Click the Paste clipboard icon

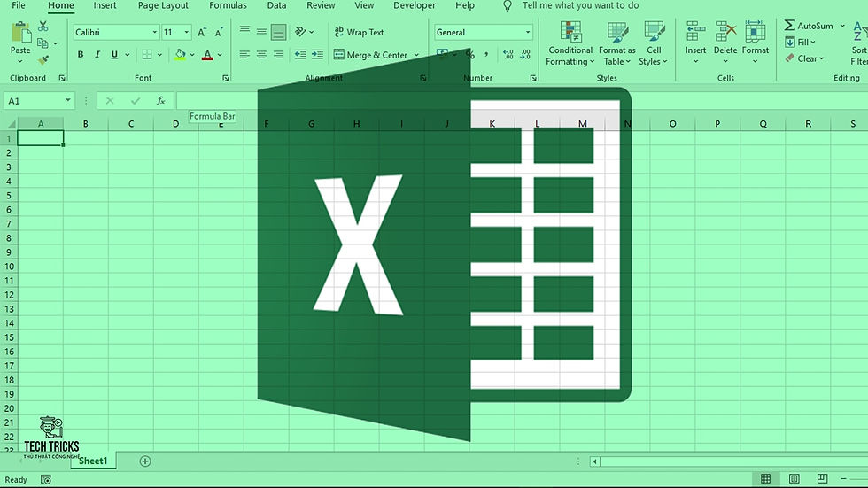[x=21, y=32]
